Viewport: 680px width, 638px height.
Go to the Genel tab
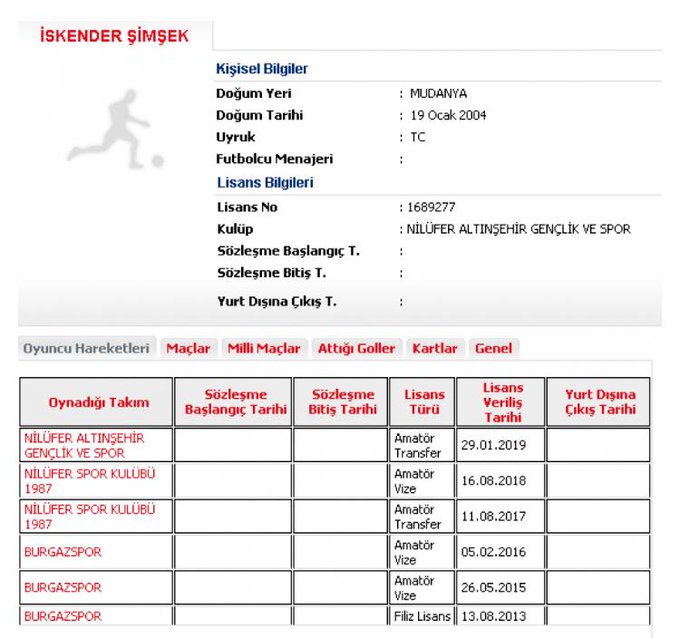tap(493, 348)
